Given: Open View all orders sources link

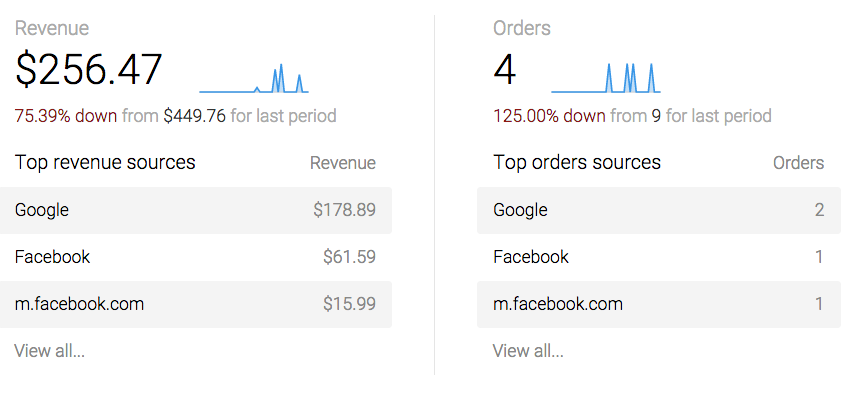Looking at the screenshot, I should 528,351.
